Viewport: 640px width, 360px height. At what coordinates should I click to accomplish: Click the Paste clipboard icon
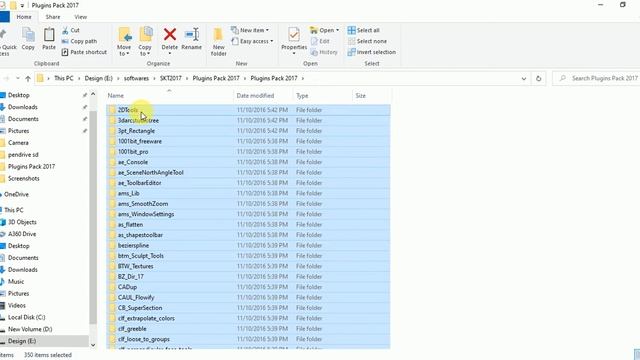click(49, 35)
